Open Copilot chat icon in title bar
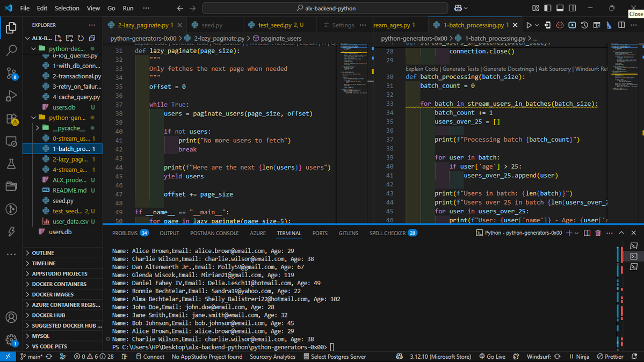Viewport: 644px width, 362px height. 458,8
